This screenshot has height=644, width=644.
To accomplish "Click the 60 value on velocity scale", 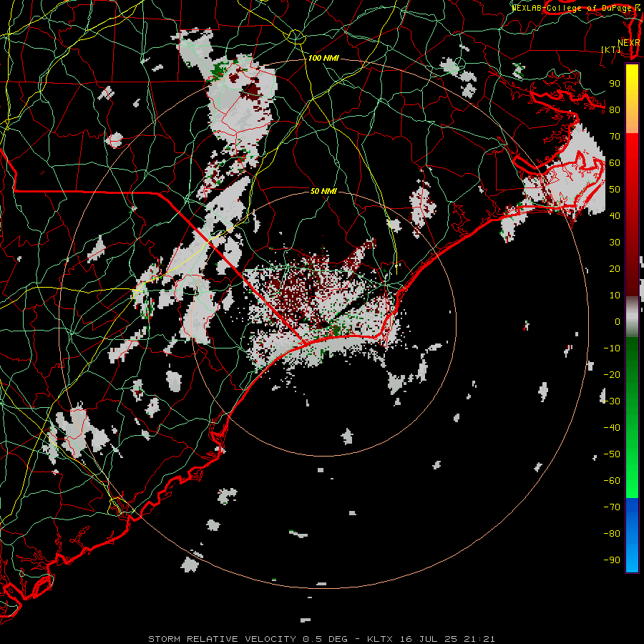I will pyautogui.click(x=615, y=163).
